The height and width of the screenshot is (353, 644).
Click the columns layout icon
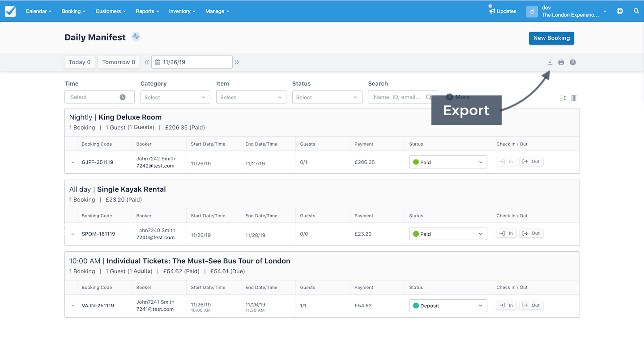(574, 98)
